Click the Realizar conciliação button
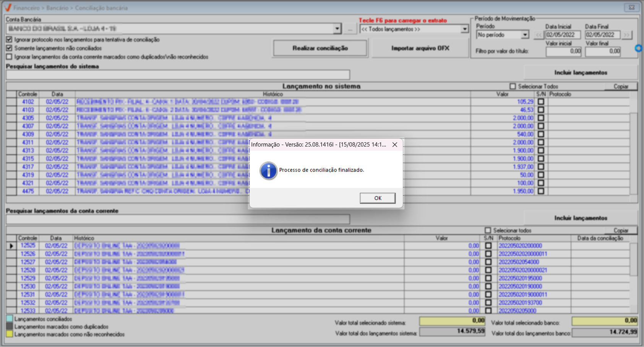Screen dimensions: 644x347 [x=320, y=48]
